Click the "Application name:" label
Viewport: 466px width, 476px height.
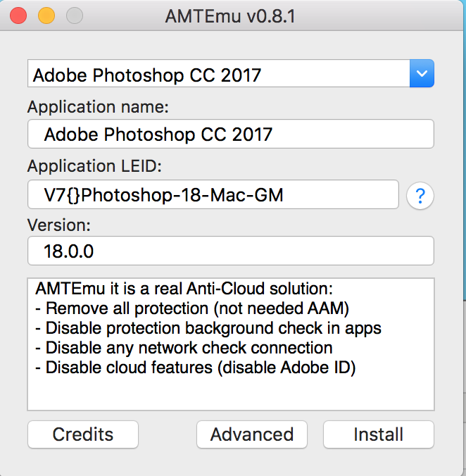pos(99,108)
